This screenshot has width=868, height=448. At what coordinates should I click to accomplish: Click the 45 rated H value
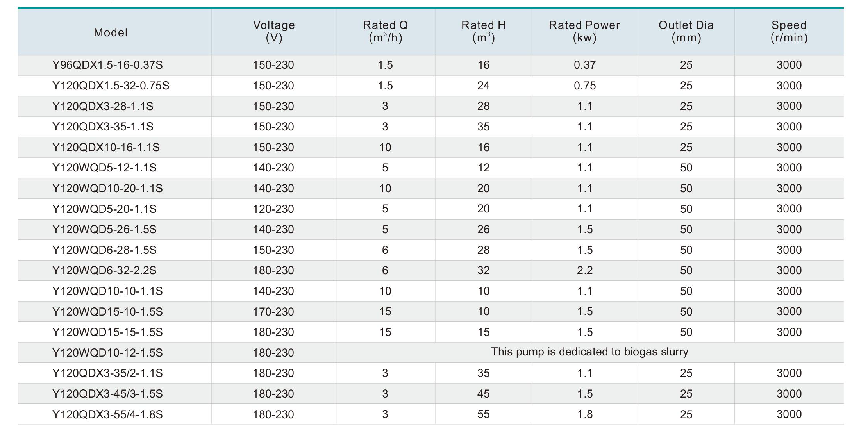point(483,394)
